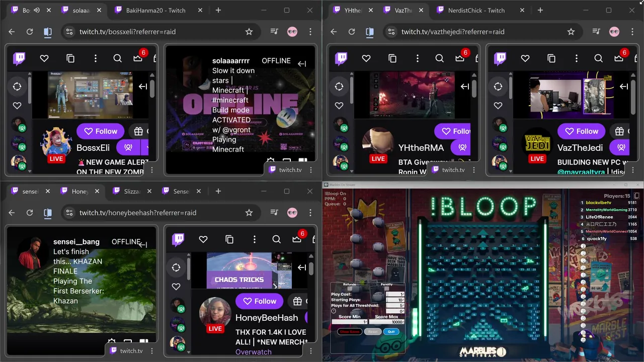Open the pane options dots beside sensei__bang twitch.tv label
Image resolution: width=644 pixels, height=362 pixels.
(x=152, y=351)
